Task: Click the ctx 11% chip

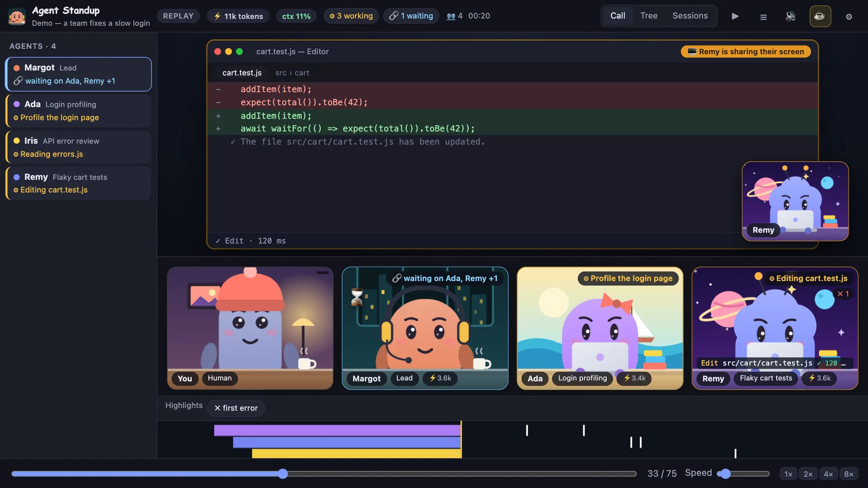Action: click(296, 16)
